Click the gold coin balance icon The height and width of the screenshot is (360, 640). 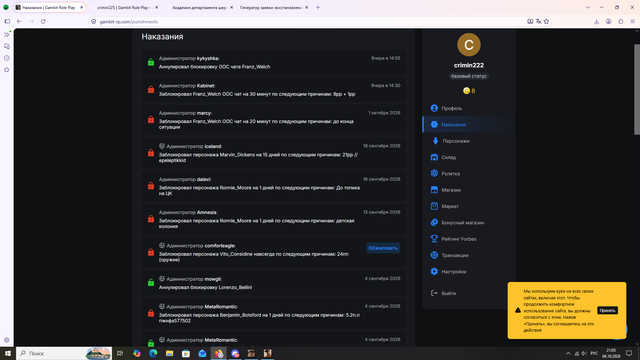coord(466,91)
